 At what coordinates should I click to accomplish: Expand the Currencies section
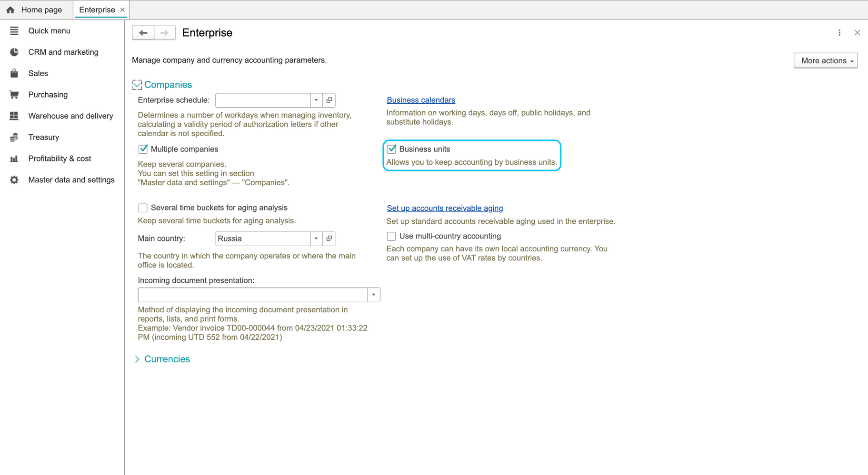[137, 359]
